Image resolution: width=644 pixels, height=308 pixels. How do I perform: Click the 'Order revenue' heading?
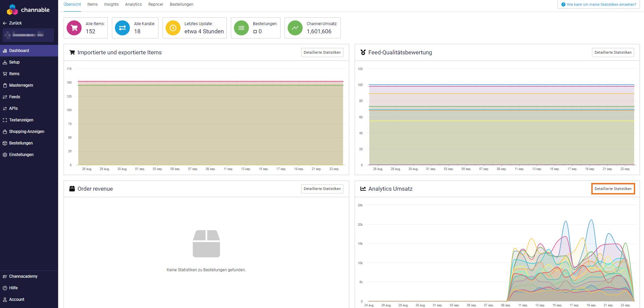coord(95,189)
